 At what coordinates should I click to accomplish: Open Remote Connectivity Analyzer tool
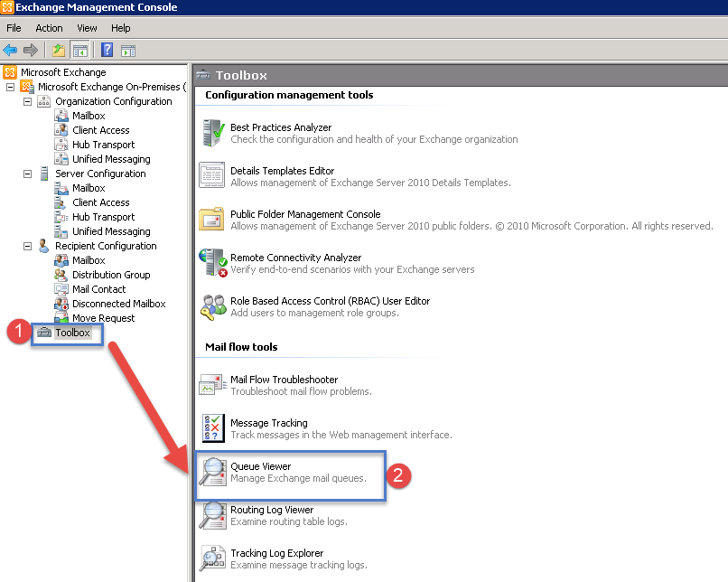pyautogui.click(x=295, y=258)
